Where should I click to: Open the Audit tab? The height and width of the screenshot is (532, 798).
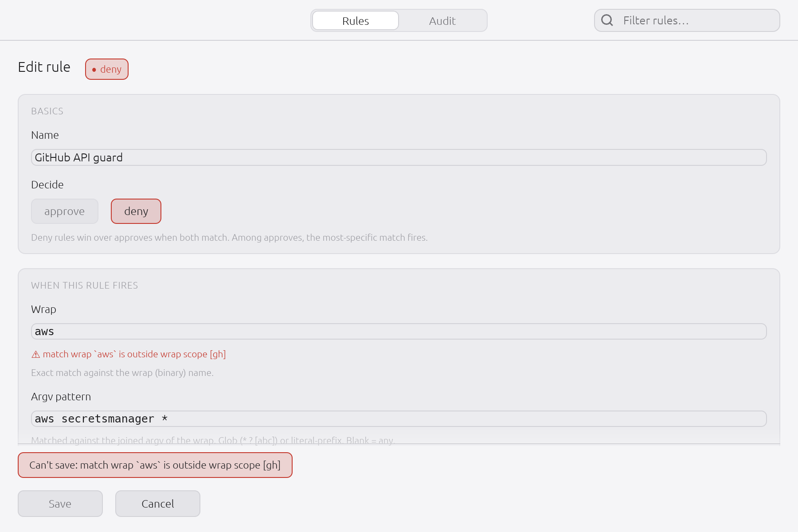442,21
